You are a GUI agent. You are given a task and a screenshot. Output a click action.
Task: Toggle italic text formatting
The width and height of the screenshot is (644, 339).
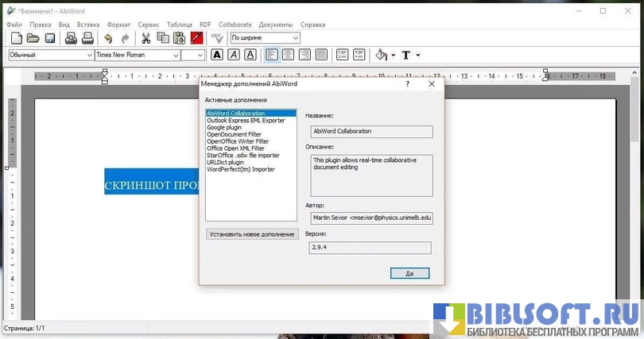tap(234, 55)
